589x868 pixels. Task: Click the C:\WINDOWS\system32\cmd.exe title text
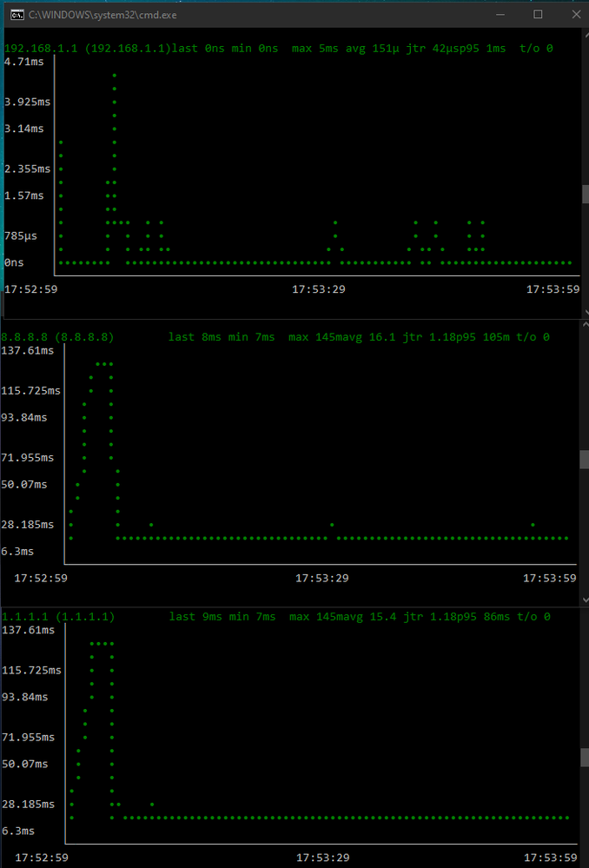[x=103, y=15]
